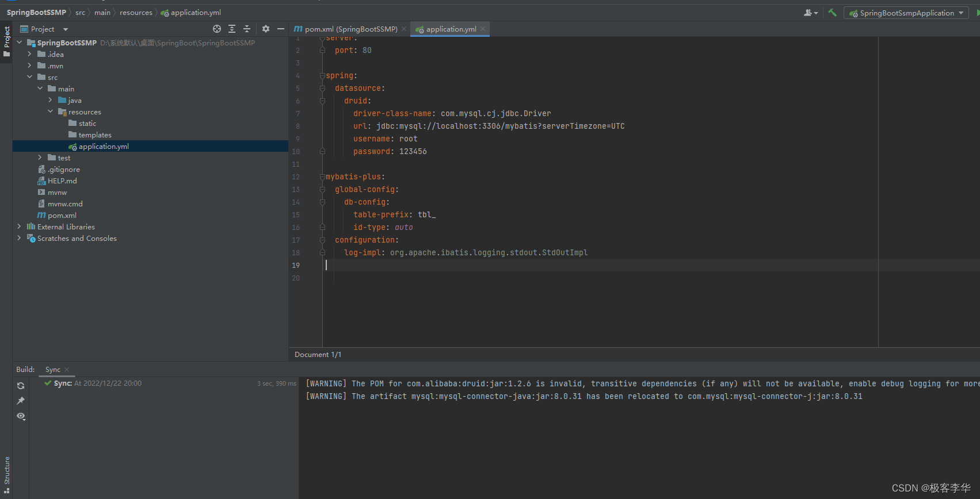Toggle the eye view filter in Build panel
Image resolution: width=980 pixels, height=499 pixels.
coord(21,416)
